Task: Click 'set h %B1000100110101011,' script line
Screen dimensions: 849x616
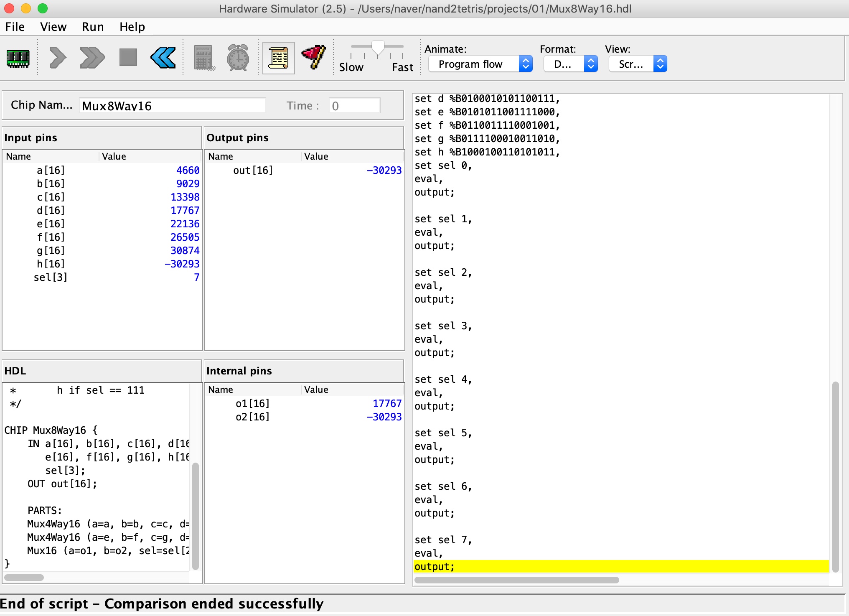Action: pyautogui.click(x=487, y=152)
